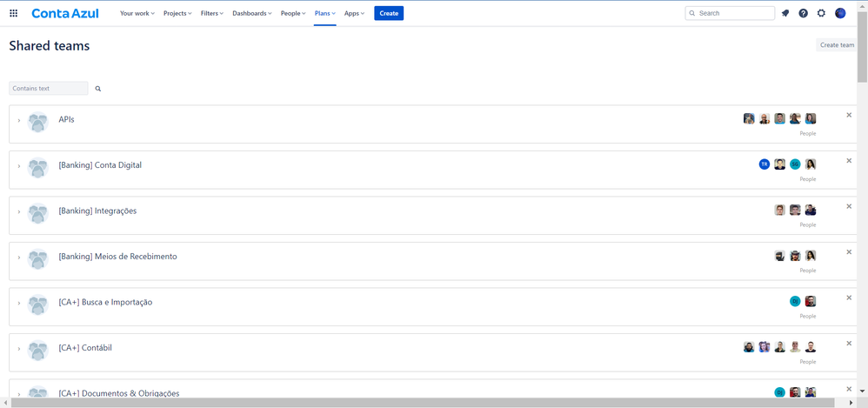Open the Dashboards menu
Viewport: 868px width, 408px height.
[x=252, y=13]
